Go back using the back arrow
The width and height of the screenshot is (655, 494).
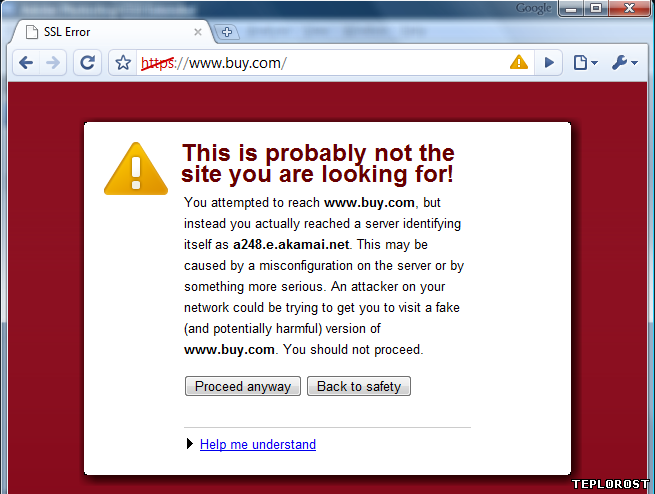point(26,63)
